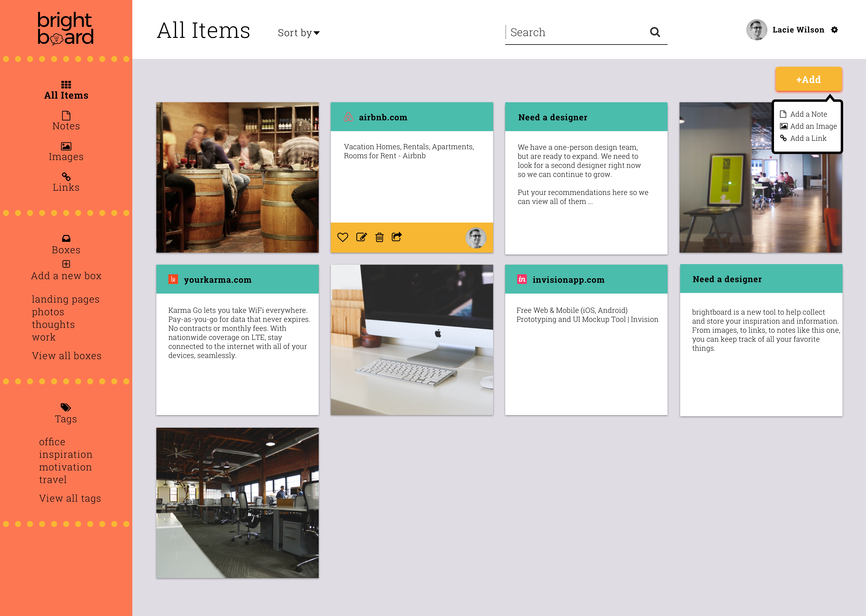Viewport: 866px width, 616px height.
Task: Click the 'Free Web & Mobile' Invision description
Action: pyautogui.click(x=587, y=315)
